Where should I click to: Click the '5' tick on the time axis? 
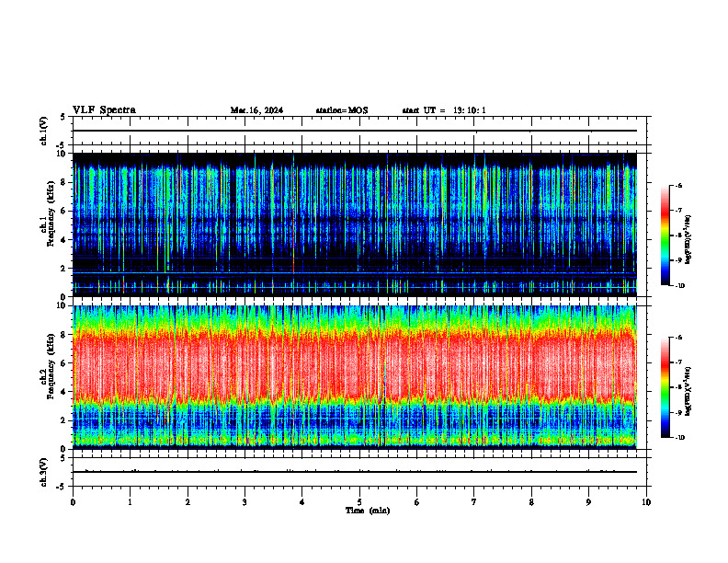click(359, 502)
